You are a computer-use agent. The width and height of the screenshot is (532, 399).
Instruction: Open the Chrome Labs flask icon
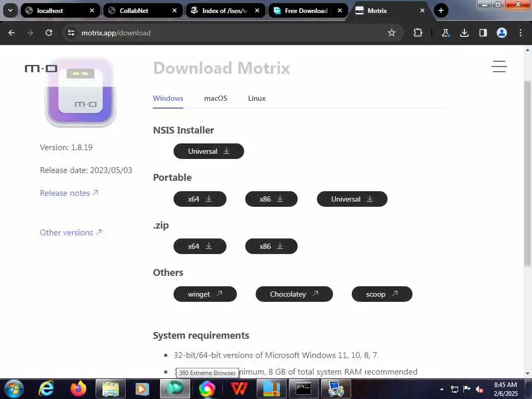[x=445, y=33]
